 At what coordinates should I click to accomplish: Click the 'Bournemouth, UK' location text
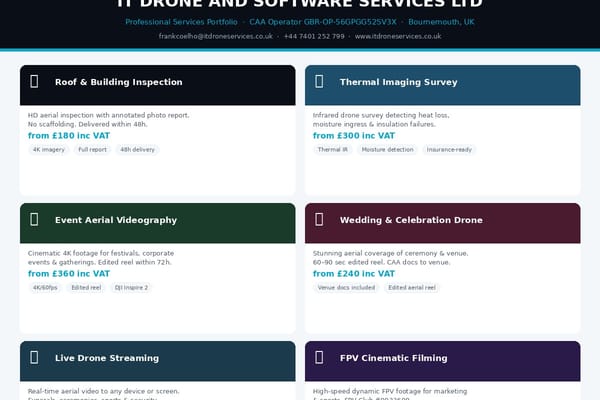441,22
